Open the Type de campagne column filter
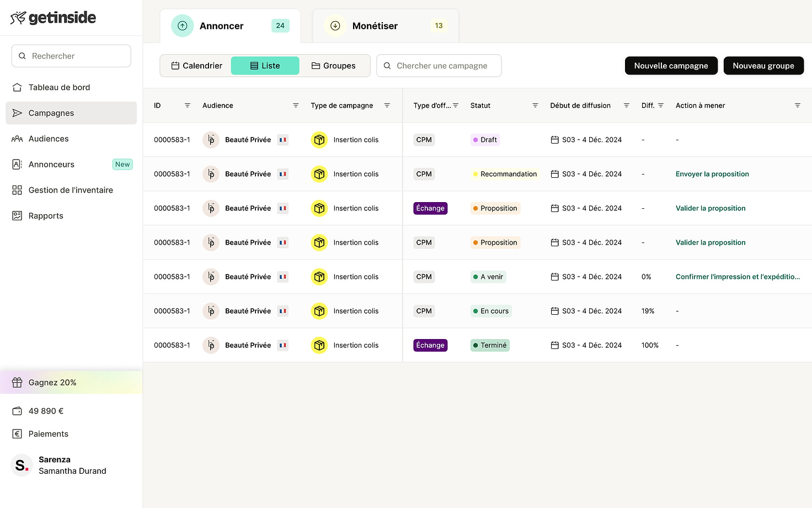The width and height of the screenshot is (812, 508). tap(387, 105)
